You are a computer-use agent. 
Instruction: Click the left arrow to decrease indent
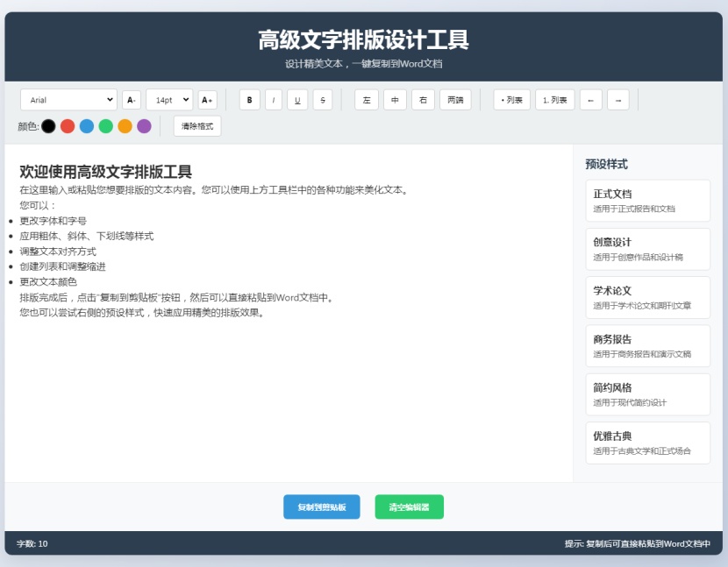coord(590,100)
